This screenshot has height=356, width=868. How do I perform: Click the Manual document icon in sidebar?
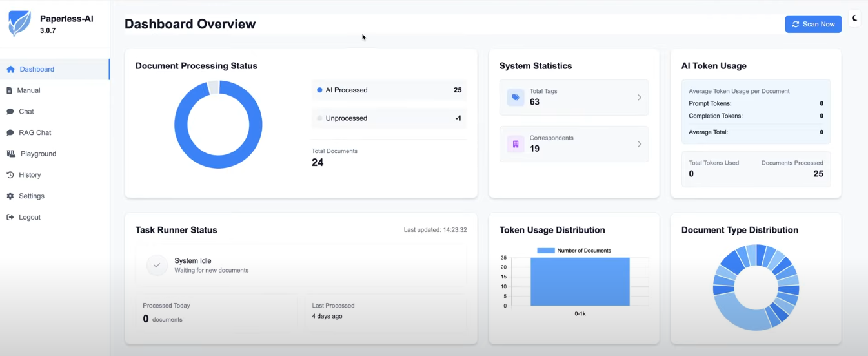pos(10,90)
